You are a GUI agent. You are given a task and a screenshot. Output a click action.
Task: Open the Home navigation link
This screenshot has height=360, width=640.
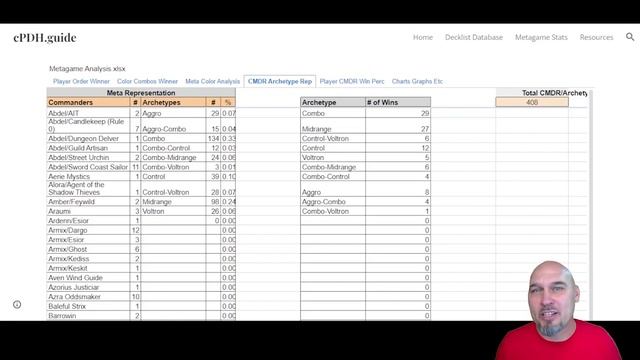coord(423,37)
